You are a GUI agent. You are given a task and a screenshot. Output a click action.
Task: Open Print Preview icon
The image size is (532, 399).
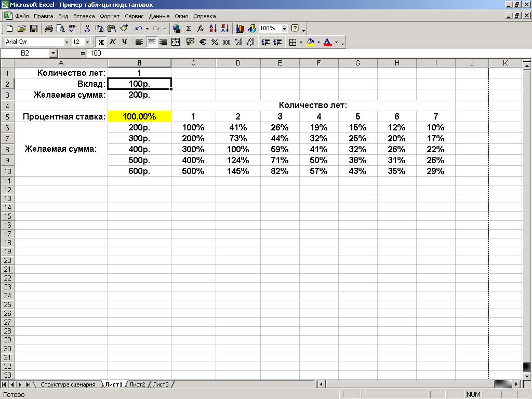pos(60,29)
